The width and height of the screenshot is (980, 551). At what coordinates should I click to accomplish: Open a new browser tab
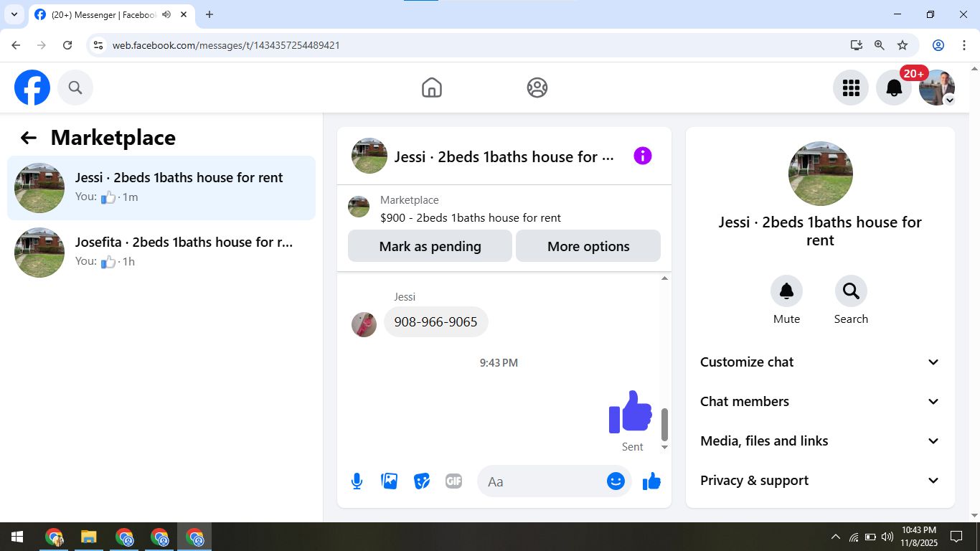[209, 14]
